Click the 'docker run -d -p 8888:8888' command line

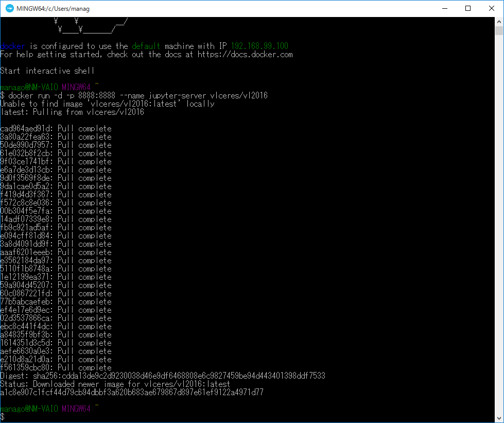pos(134,95)
